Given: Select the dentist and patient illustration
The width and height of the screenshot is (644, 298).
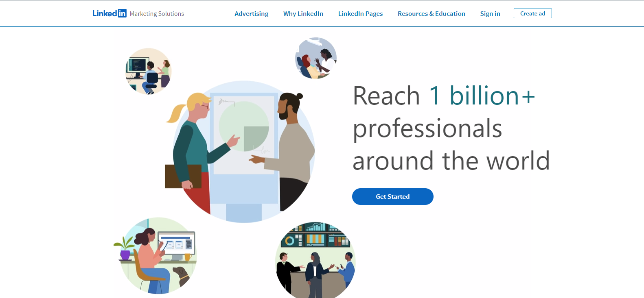Looking at the screenshot, I should [x=316, y=58].
